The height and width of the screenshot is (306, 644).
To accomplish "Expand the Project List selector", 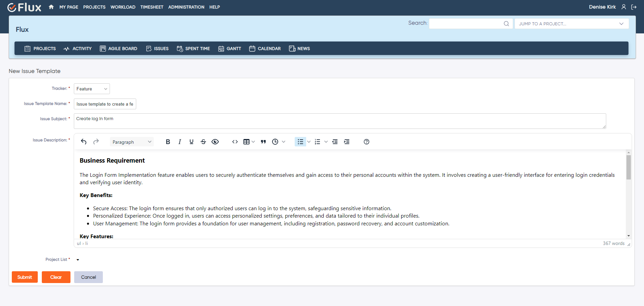I will [x=77, y=259].
